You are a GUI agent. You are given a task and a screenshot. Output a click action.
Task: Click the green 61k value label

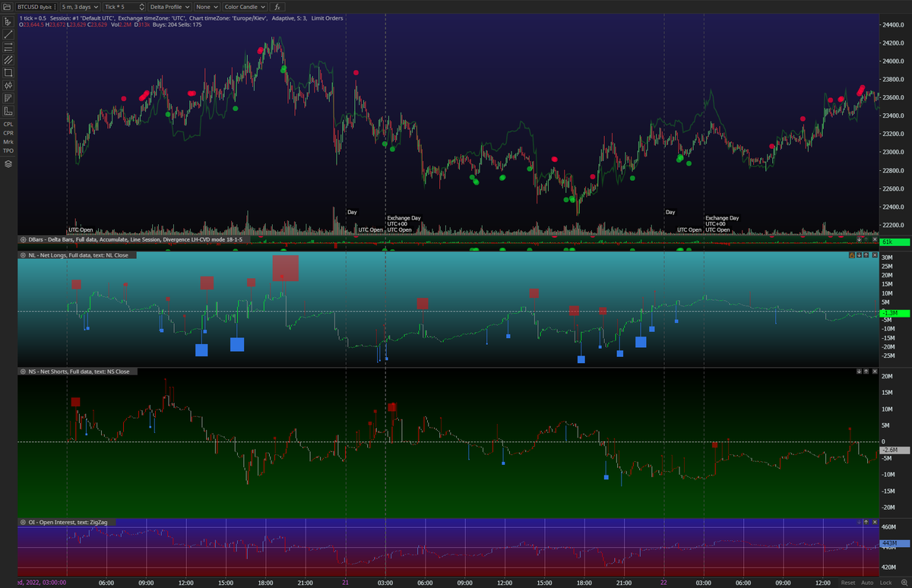(x=894, y=242)
